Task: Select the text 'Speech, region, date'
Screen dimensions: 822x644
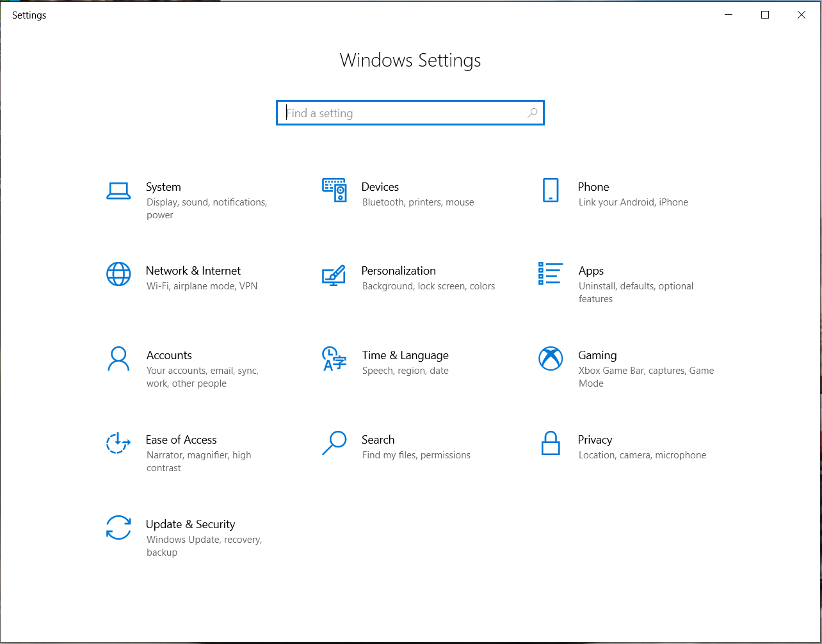Action: pos(405,371)
